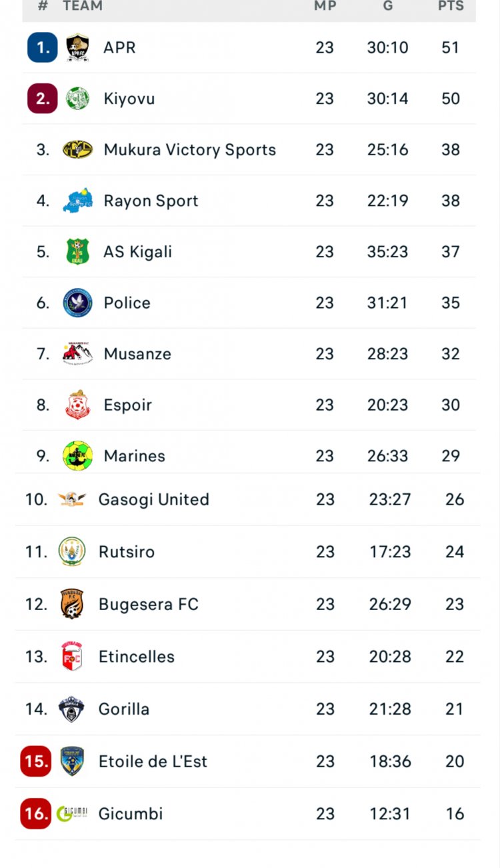500x868 pixels.
Task: Open the Rutsiro team link
Action: 126,551
